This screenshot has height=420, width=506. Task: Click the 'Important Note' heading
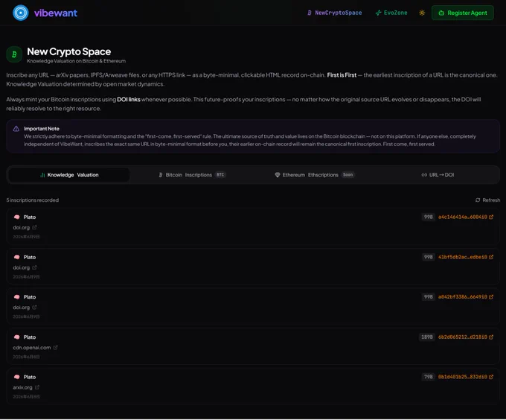coord(42,129)
